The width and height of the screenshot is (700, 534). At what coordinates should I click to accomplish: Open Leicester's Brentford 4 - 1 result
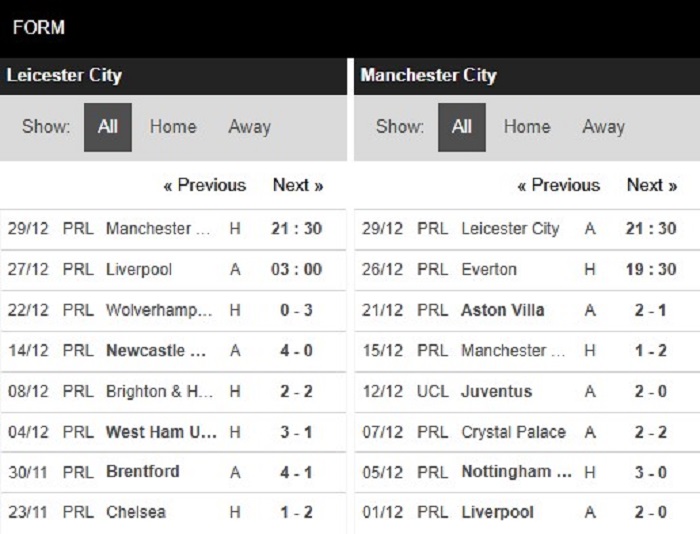point(173,472)
